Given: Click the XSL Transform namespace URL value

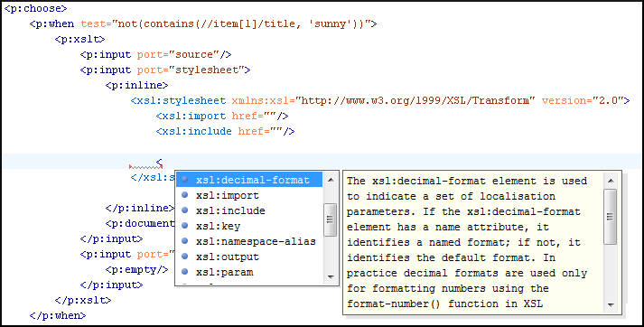Looking at the screenshot, I should [415, 100].
